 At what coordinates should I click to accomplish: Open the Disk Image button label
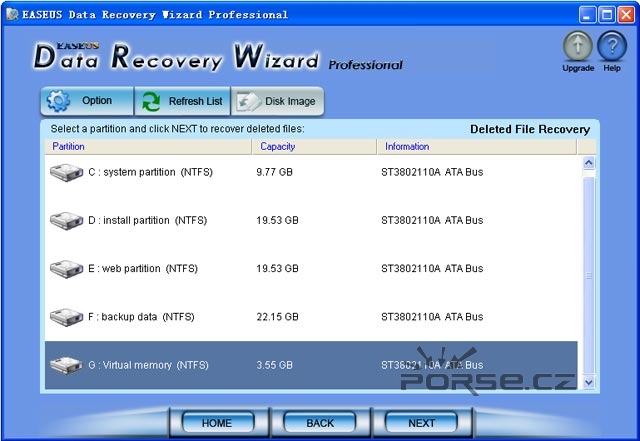290,101
